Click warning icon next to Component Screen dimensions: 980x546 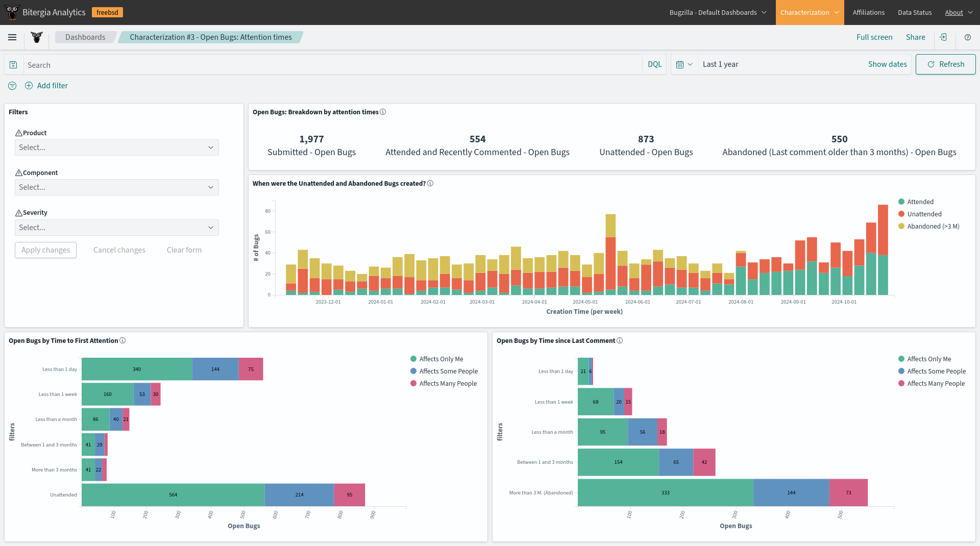(19, 172)
